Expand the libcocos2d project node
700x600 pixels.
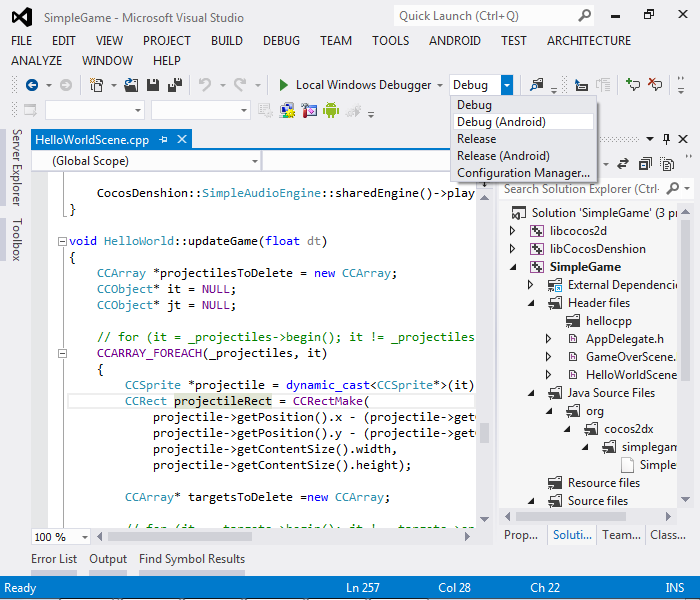[512, 231]
